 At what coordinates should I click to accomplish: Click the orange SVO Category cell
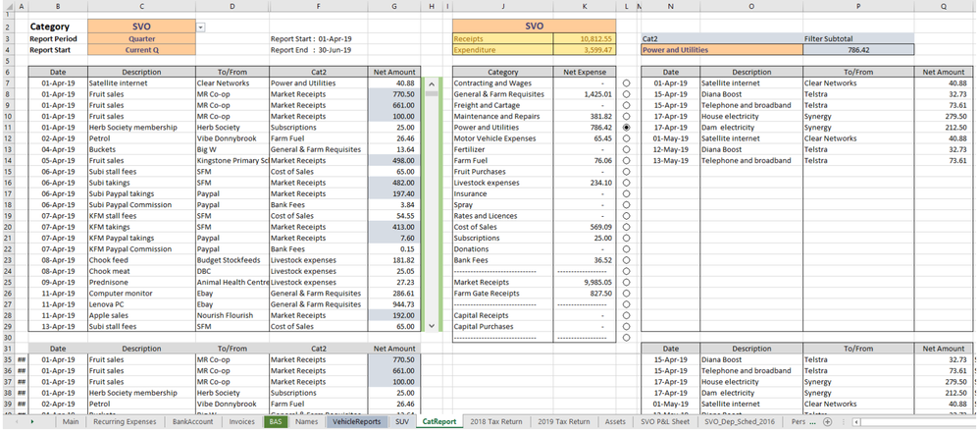(142, 27)
